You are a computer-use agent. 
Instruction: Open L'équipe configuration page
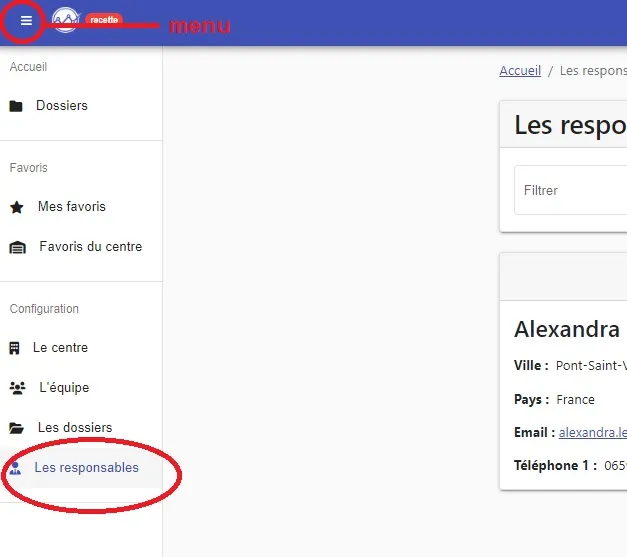pyautogui.click(x=81, y=387)
